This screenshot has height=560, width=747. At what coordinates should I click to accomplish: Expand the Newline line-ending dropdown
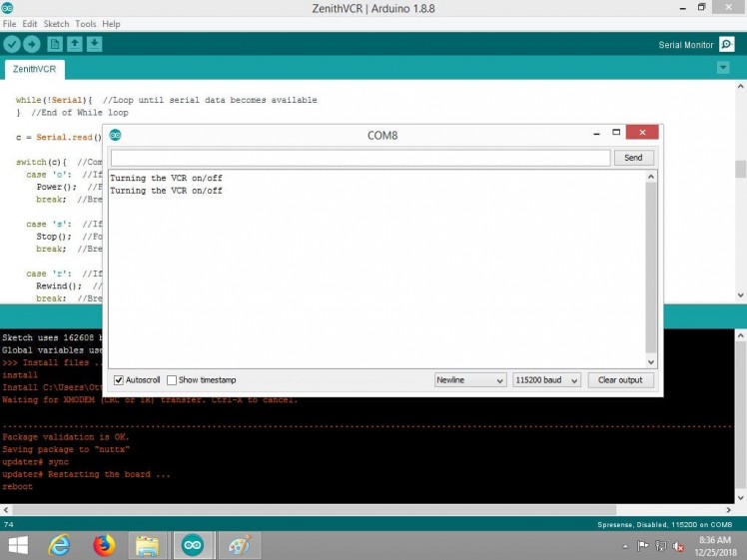point(470,380)
